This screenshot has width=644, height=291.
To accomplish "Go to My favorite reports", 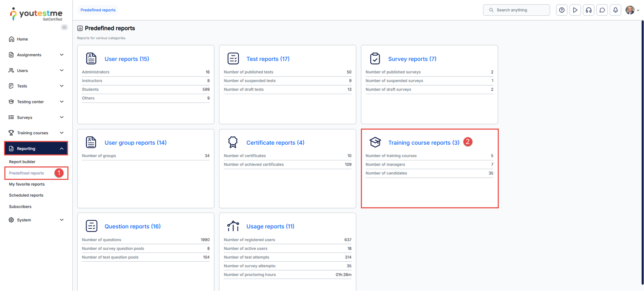I will [x=27, y=184].
